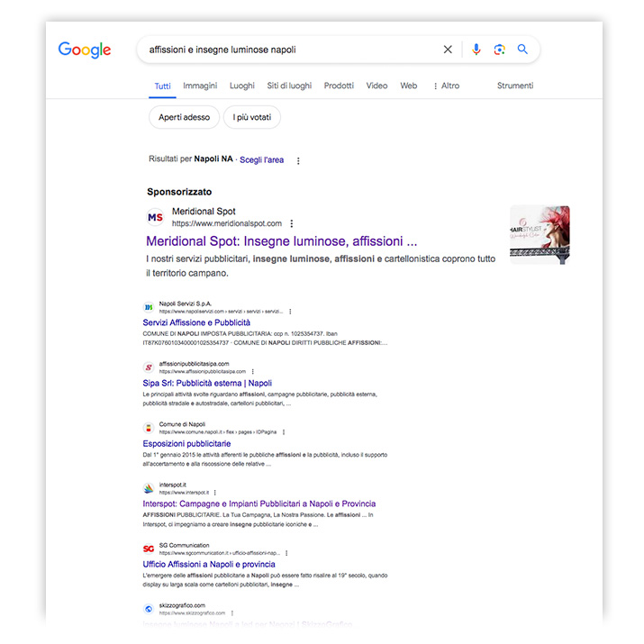Click the Google logo
Screen dimensions: 644x644
[85, 50]
